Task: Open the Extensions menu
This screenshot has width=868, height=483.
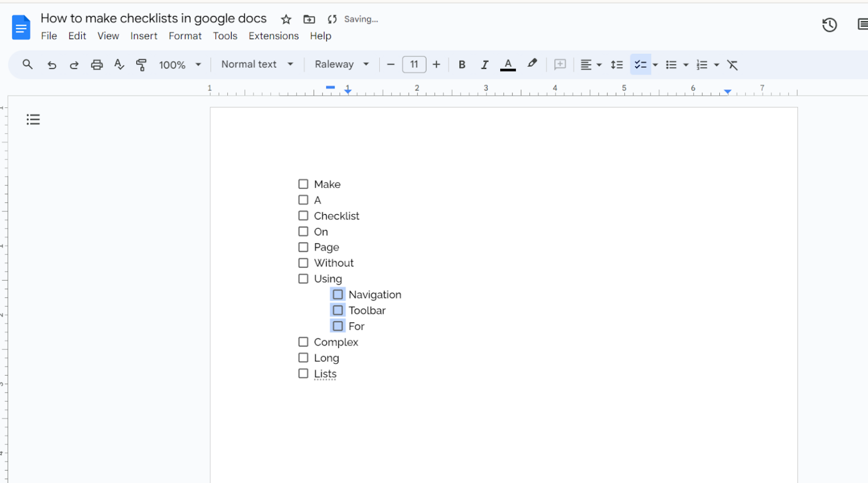Action: tap(274, 36)
